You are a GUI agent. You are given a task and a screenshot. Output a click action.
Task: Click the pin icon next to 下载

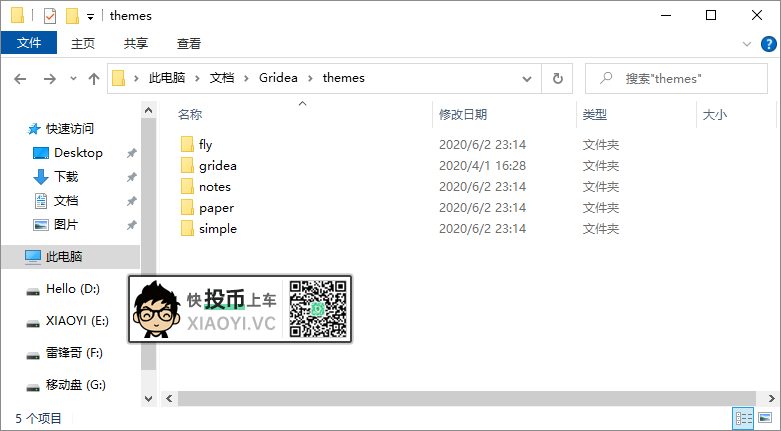pos(131,177)
